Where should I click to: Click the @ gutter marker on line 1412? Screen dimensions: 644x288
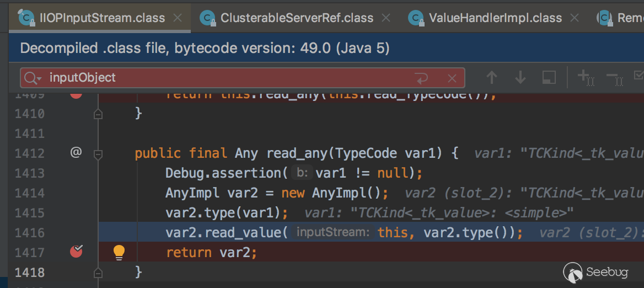pos(76,153)
